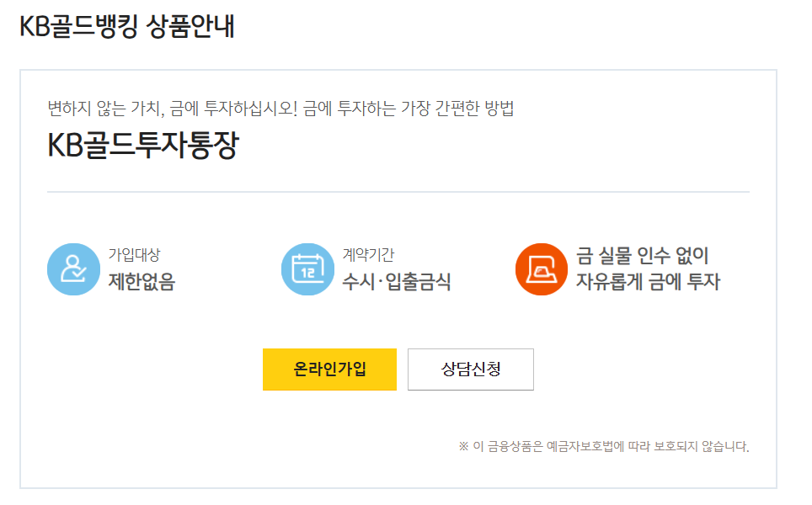Click the deposit protection disclaimer notice
812x505 pixels.
point(603,444)
